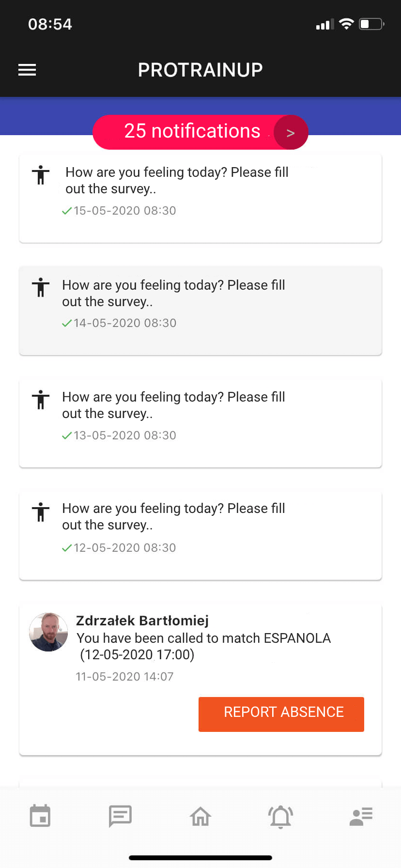Open the hamburger menu

[x=27, y=70]
